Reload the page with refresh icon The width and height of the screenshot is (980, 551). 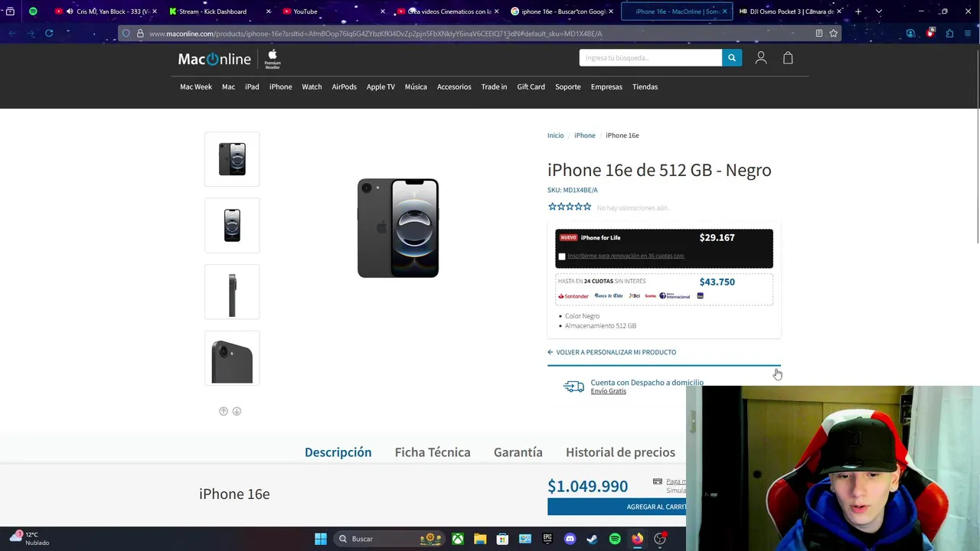coord(49,33)
